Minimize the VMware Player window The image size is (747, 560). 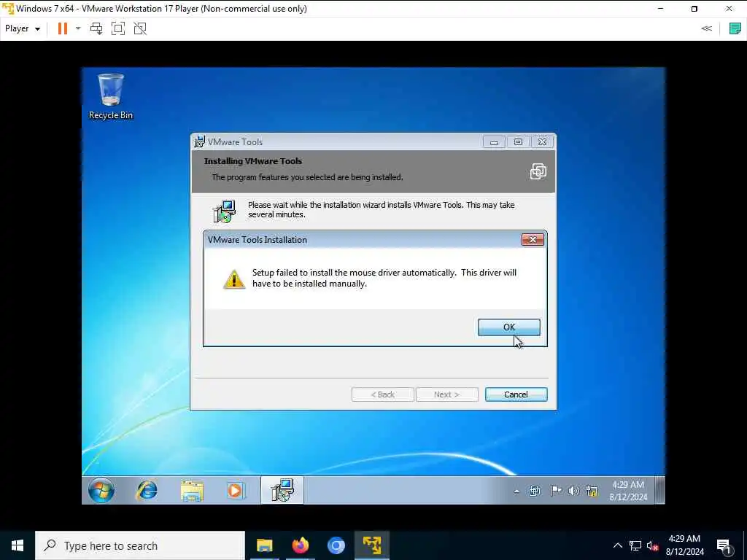(x=661, y=9)
